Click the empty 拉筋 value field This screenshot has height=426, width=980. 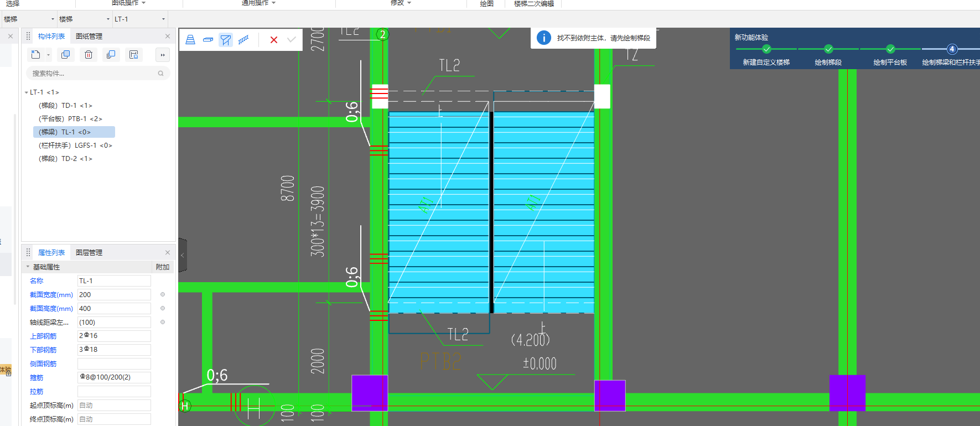click(114, 391)
